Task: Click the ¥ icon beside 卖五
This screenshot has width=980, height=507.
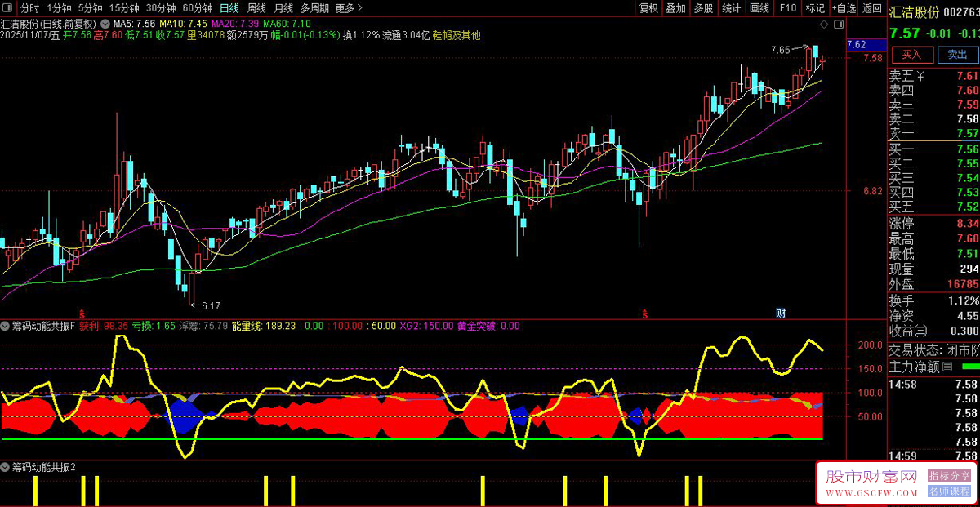Action: tap(920, 77)
